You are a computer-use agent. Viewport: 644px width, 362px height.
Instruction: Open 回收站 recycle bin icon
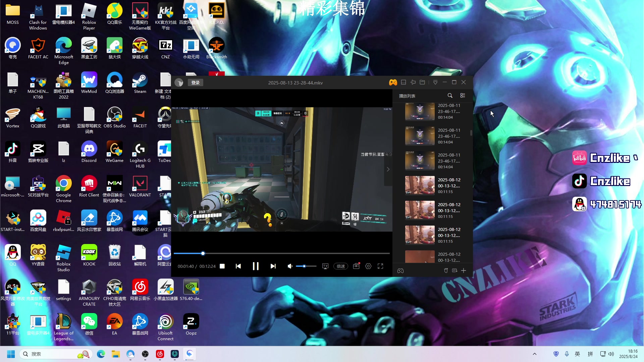[114, 255]
